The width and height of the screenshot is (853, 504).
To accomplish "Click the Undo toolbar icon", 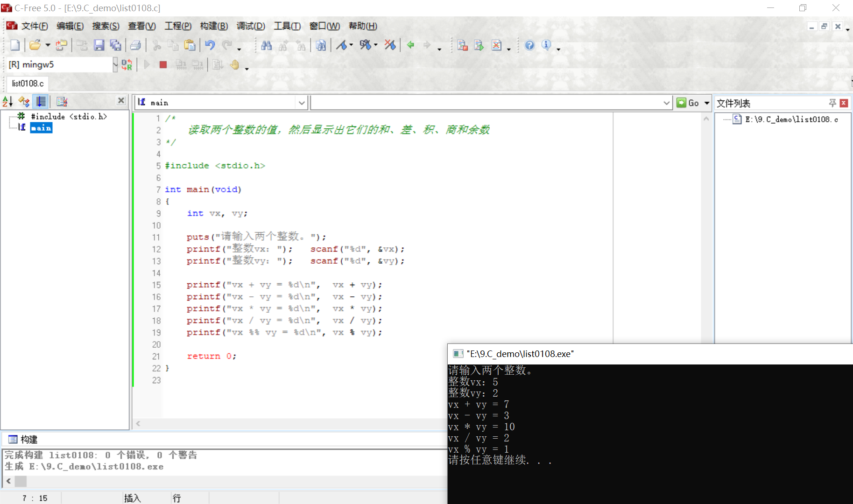I will 210,45.
